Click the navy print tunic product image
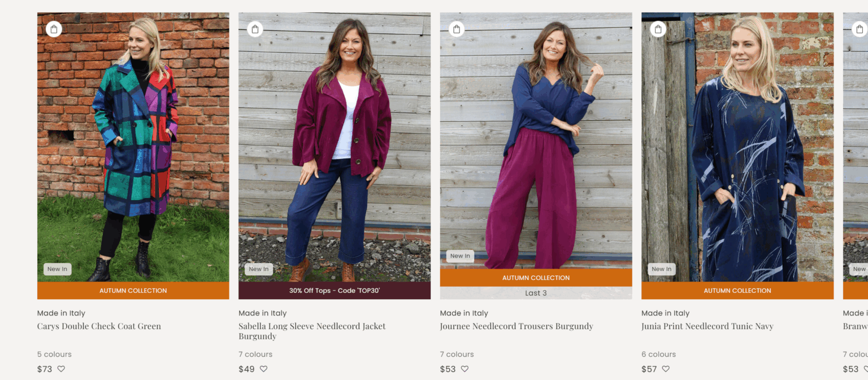The height and width of the screenshot is (380, 868). [x=737, y=147]
